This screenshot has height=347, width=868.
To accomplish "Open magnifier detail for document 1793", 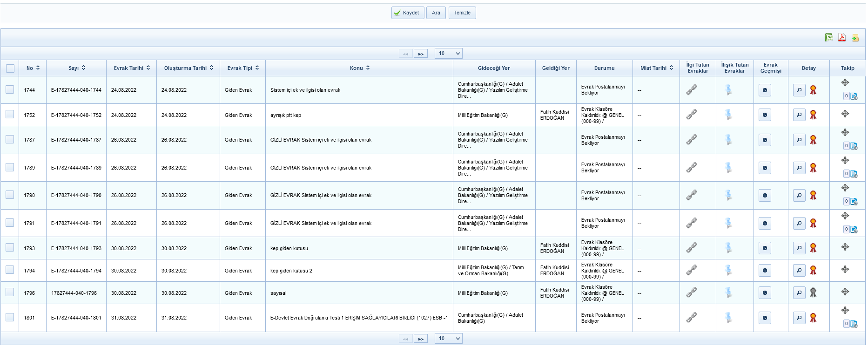I will pos(799,248).
